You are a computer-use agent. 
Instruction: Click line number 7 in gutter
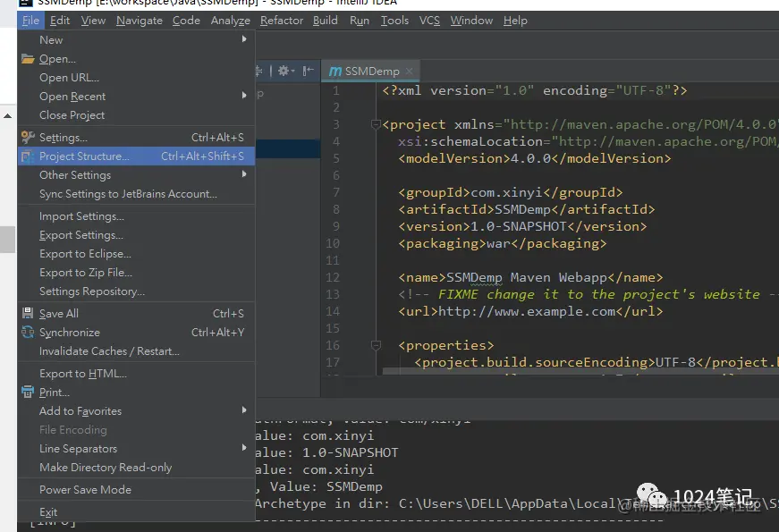tap(336, 192)
